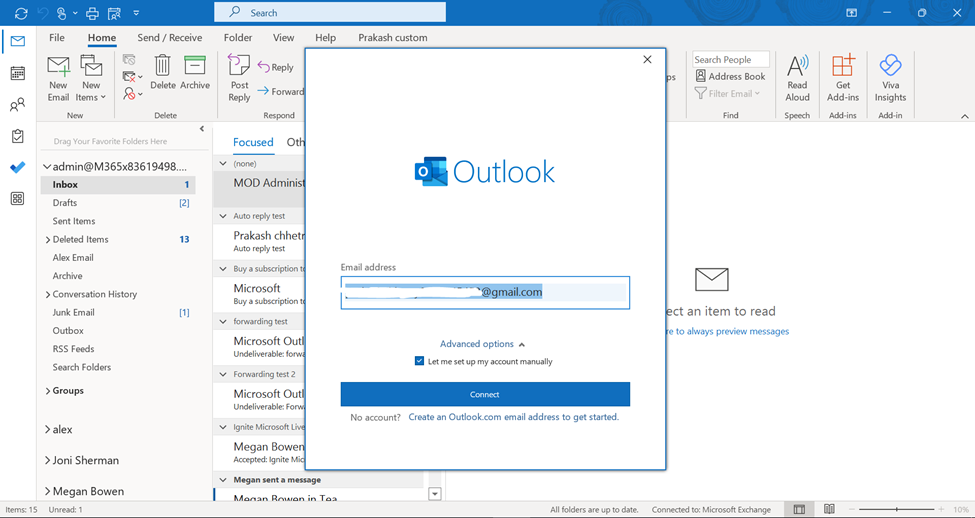This screenshot has height=518, width=975.
Task: Click ribbon display options icon in title bar
Action: tap(851, 12)
